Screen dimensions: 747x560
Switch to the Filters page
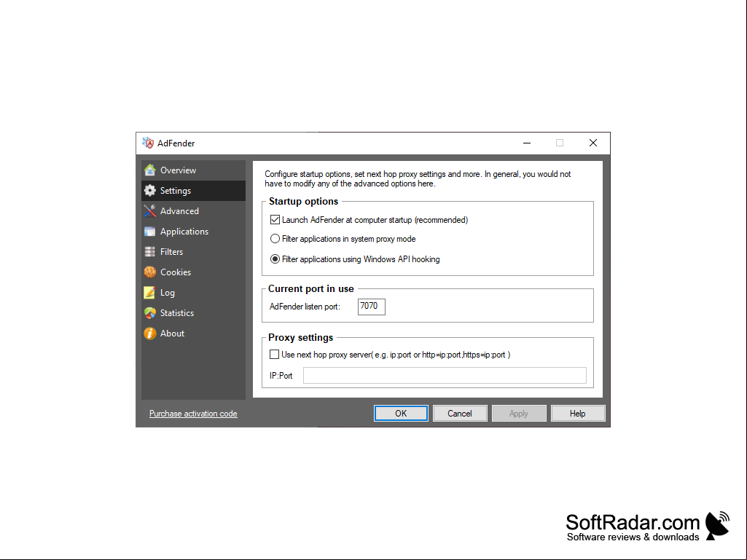point(193,252)
